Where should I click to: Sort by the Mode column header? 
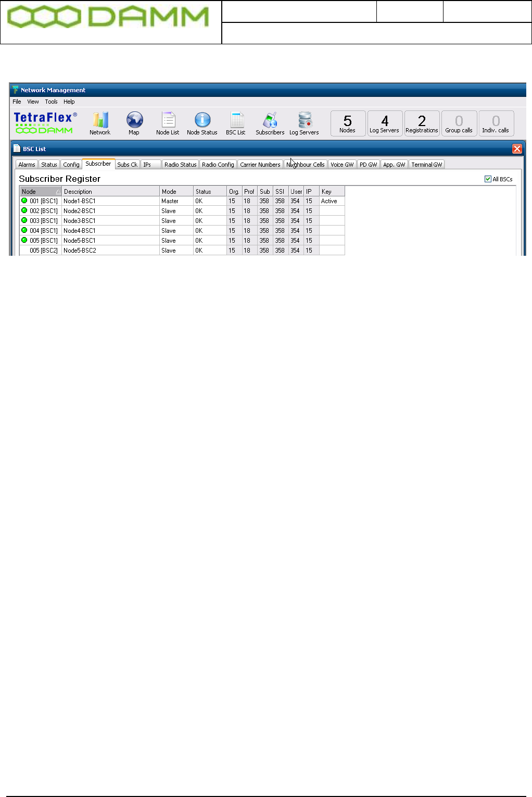[176, 192]
